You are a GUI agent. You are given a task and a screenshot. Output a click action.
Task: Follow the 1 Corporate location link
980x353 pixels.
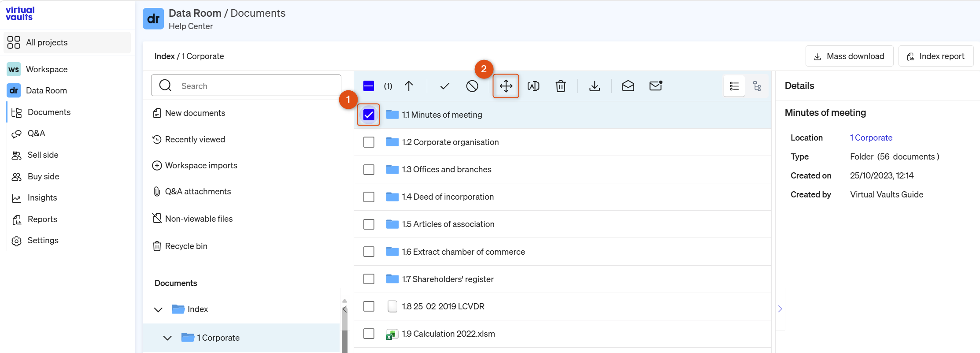871,137
